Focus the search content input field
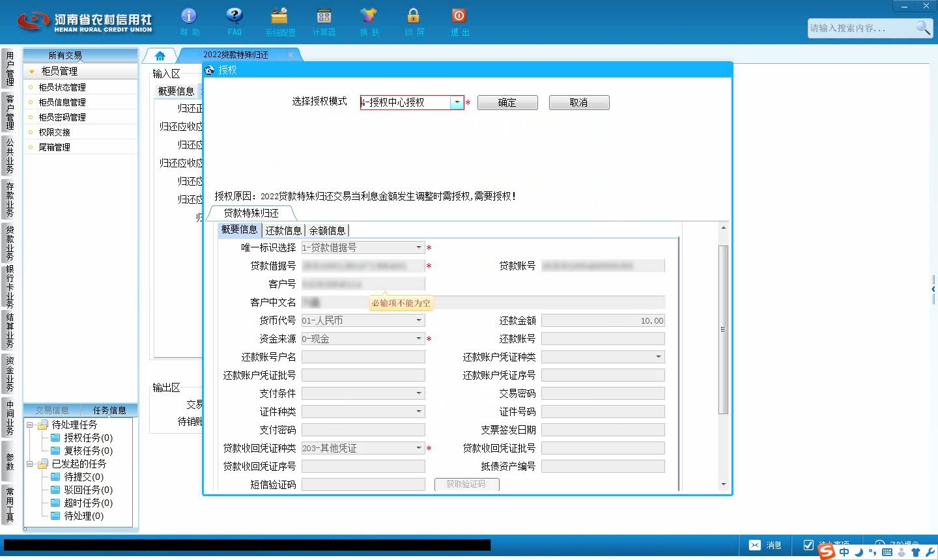This screenshot has height=560, width=938. pyautogui.click(x=861, y=28)
